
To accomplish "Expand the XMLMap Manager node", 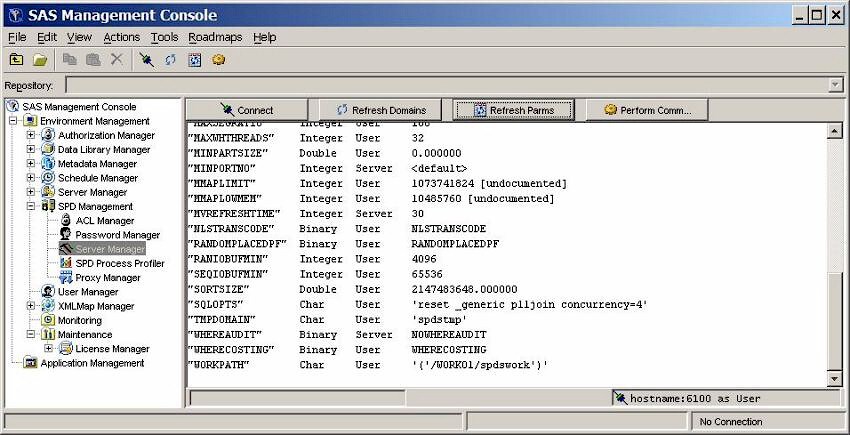I will click(x=30, y=306).
